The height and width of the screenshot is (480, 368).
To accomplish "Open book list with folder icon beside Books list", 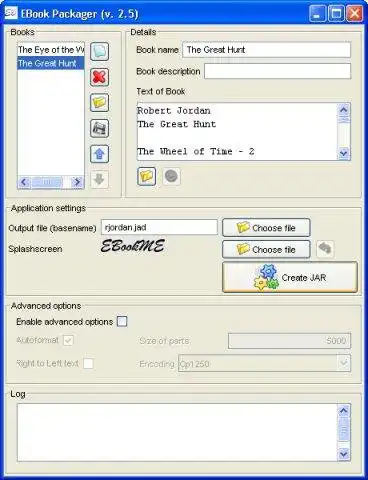I will point(99,103).
